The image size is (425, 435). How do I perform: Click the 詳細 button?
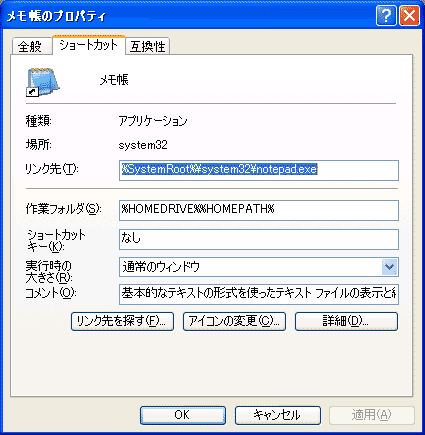pyautogui.click(x=346, y=321)
